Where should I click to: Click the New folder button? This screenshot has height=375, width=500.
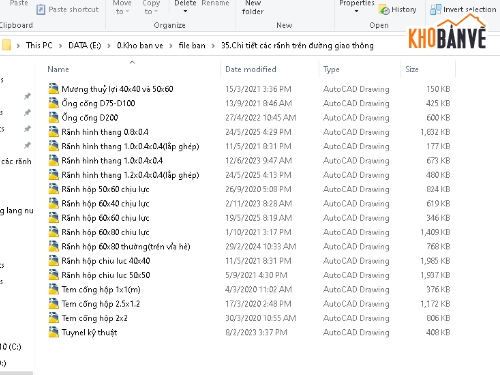pyautogui.click(x=253, y=7)
